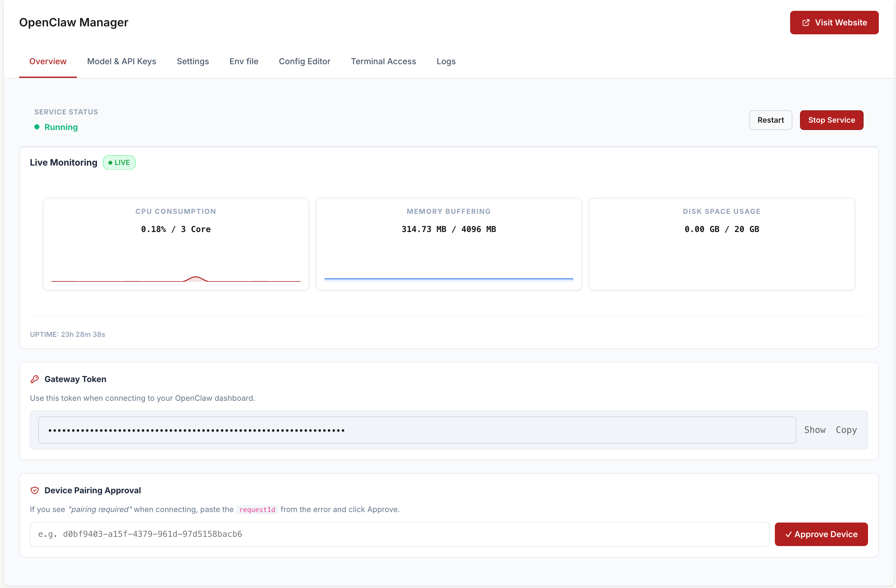Go to the Env file tab

(x=244, y=61)
